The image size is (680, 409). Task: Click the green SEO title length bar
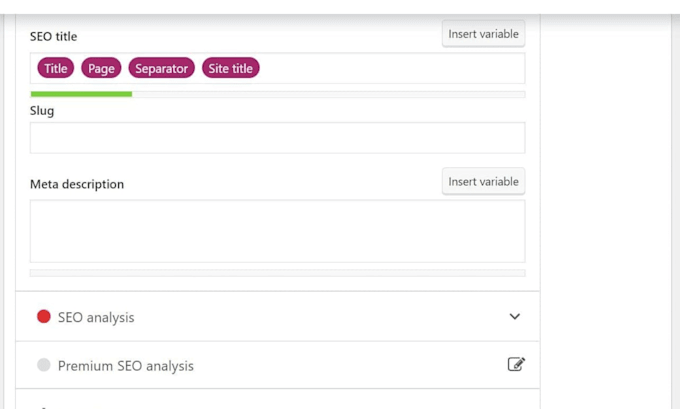[x=81, y=94]
